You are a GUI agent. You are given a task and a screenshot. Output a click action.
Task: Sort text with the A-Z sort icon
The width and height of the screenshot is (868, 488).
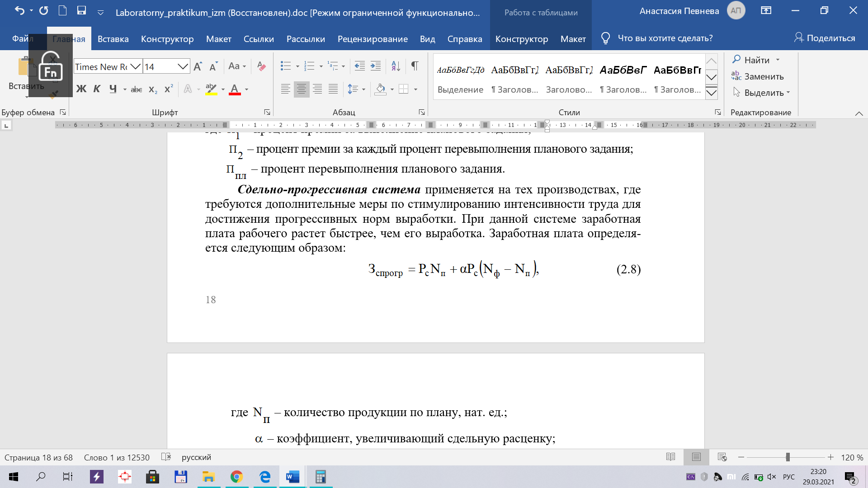pos(396,66)
